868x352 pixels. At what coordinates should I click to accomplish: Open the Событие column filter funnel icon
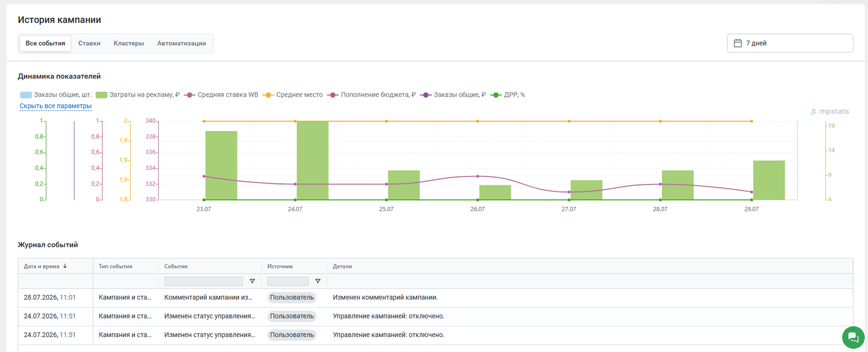coord(252,281)
